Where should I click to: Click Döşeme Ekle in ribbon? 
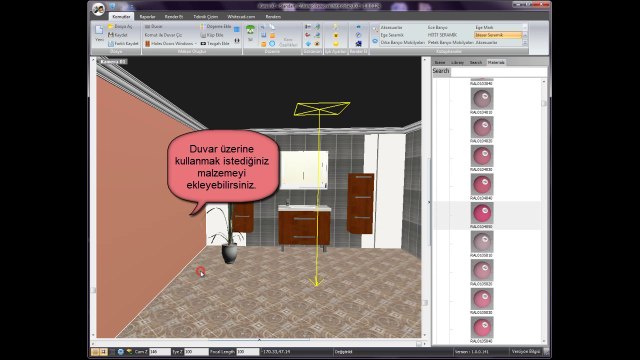coord(216,27)
